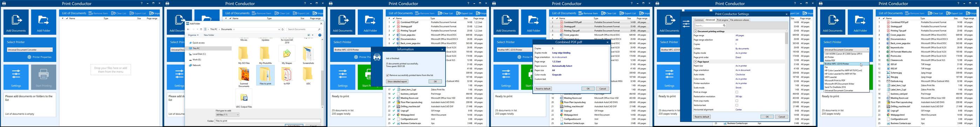Image resolution: width=980 pixels, height=127 pixels.
Task: Click 'Show detailed report' in the Information dialog
Action: click(397, 81)
